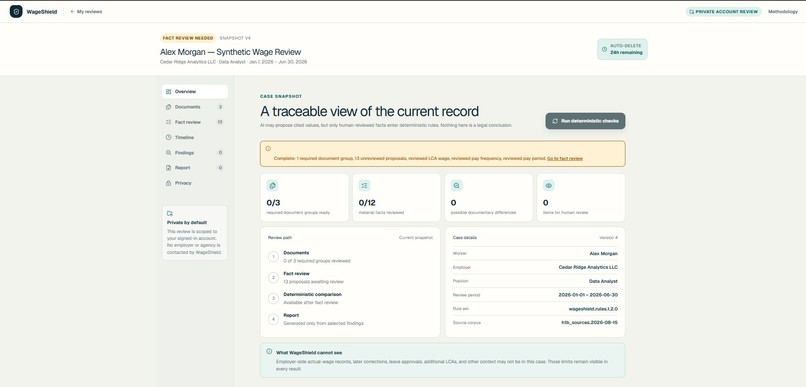This screenshot has height=387, width=806.
Task: Open the Findings sidebar item
Action: click(x=195, y=153)
